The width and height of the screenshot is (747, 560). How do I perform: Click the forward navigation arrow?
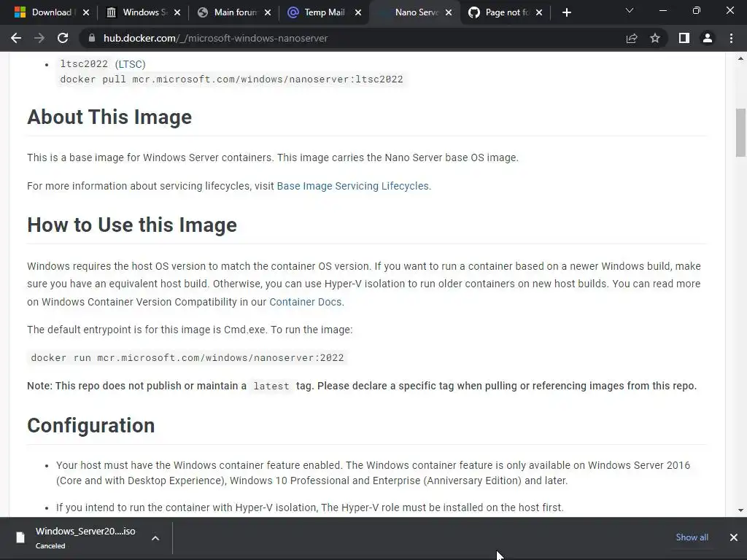point(39,38)
